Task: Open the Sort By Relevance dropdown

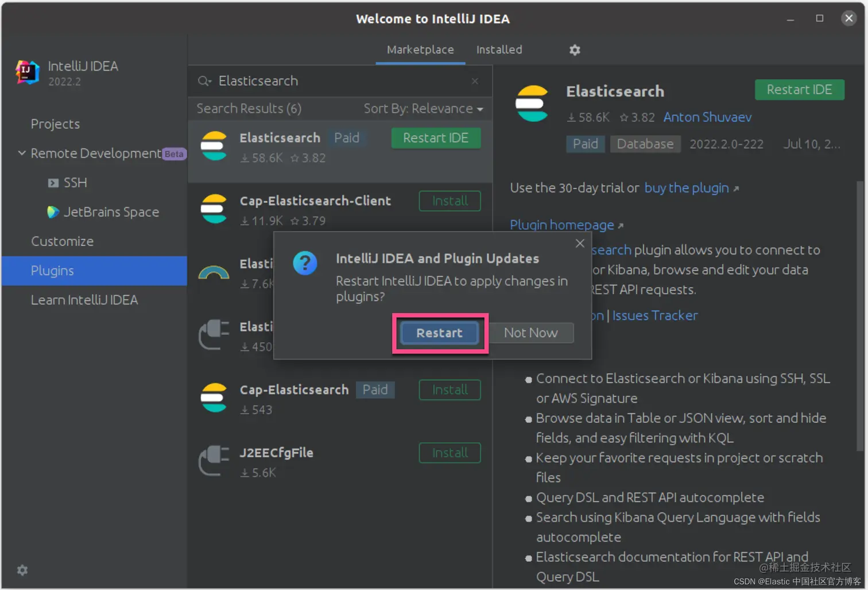Action: click(423, 109)
